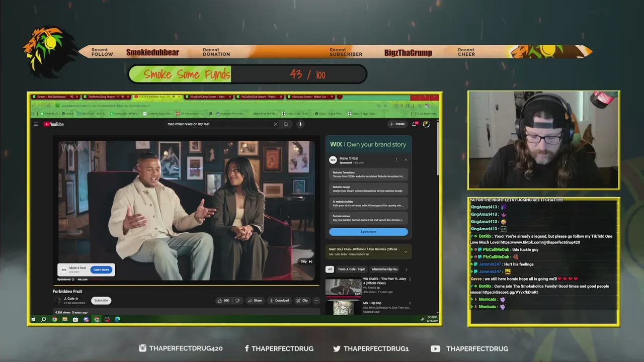Open more actions ellipsis below video
Viewport: 644px width, 362px height.
click(316, 300)
